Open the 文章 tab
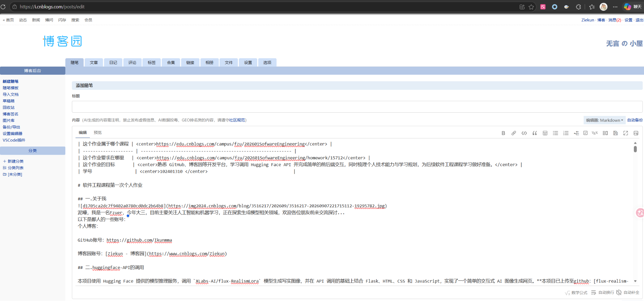644x301 pixels. pyautogui.click(x=94, y=63)
